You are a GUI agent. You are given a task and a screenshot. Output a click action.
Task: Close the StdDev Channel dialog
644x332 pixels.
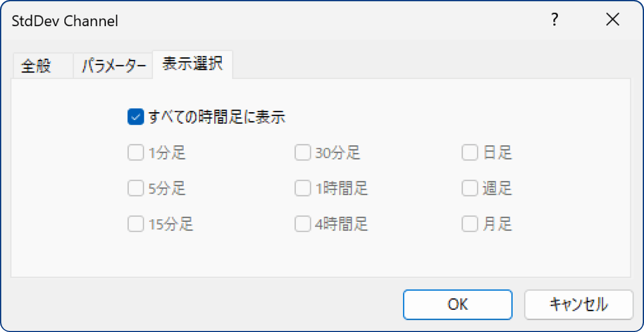click(x=612, y=20)
